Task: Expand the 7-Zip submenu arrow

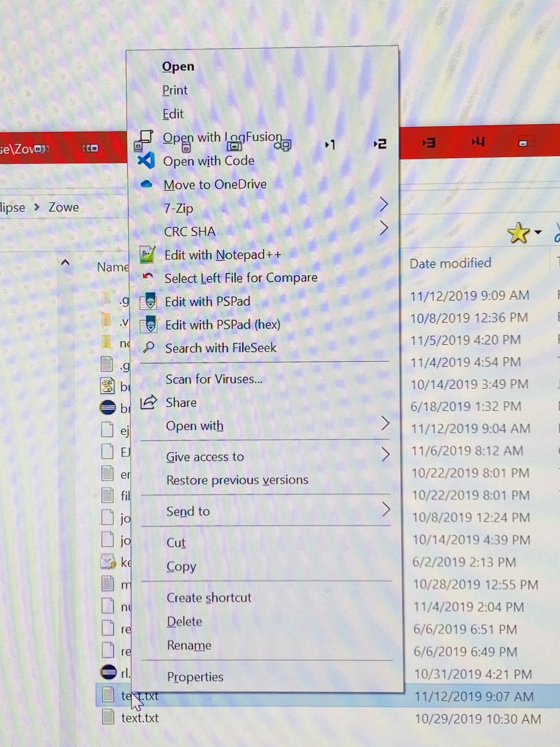Action: point(383,205)
